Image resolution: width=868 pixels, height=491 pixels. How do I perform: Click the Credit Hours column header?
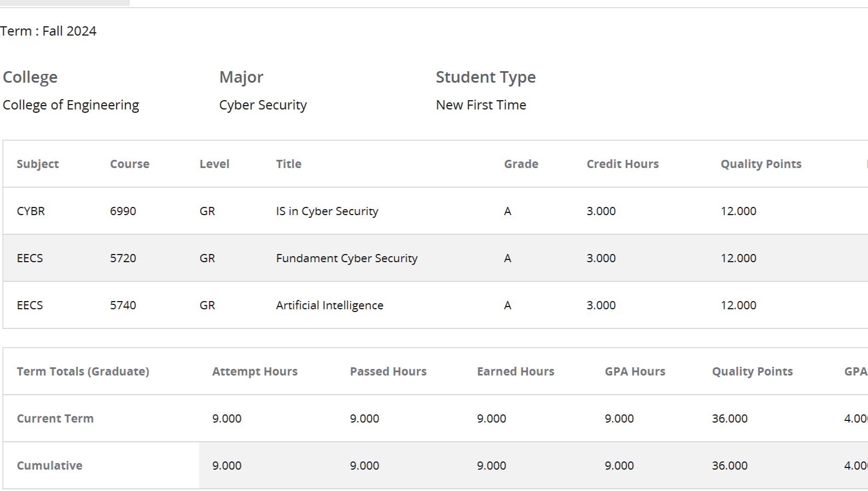[622, 164]
